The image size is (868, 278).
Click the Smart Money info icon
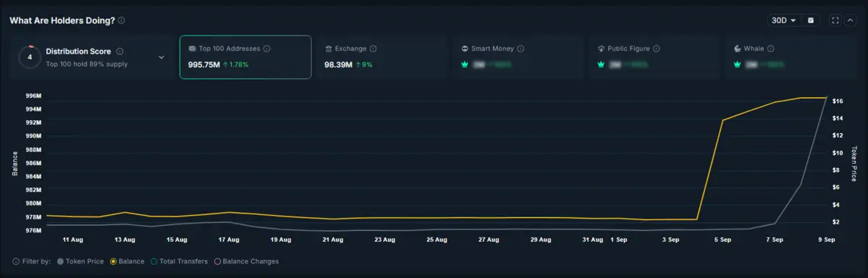point(521,49)
